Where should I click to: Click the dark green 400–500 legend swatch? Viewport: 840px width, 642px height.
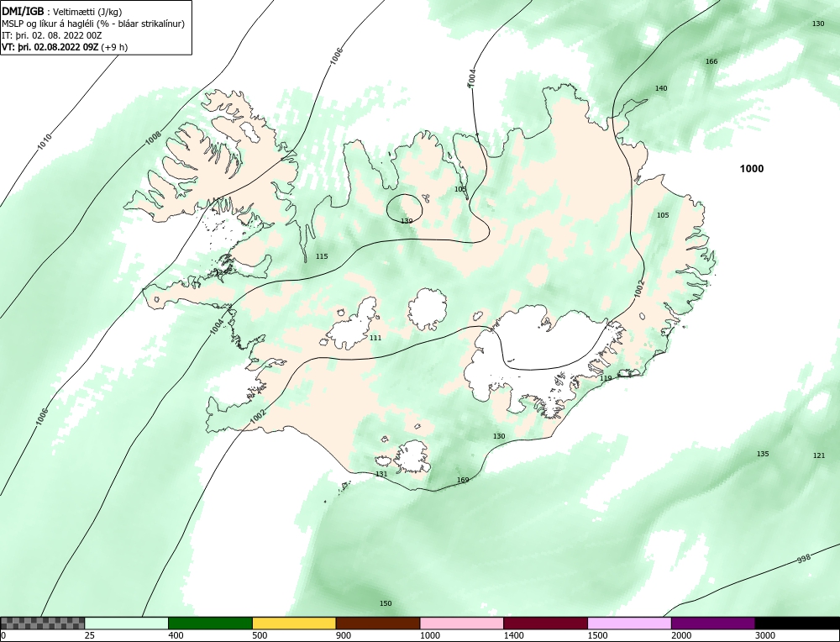[x=210, y=623]
